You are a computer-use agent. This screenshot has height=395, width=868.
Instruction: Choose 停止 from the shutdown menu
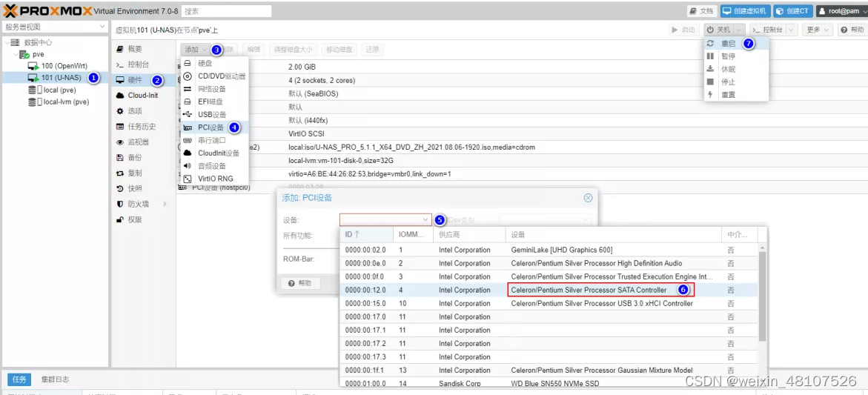coord(736,82)
